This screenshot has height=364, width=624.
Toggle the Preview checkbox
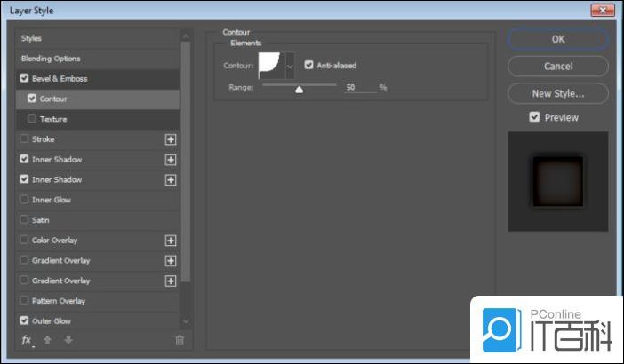[534, 117]
